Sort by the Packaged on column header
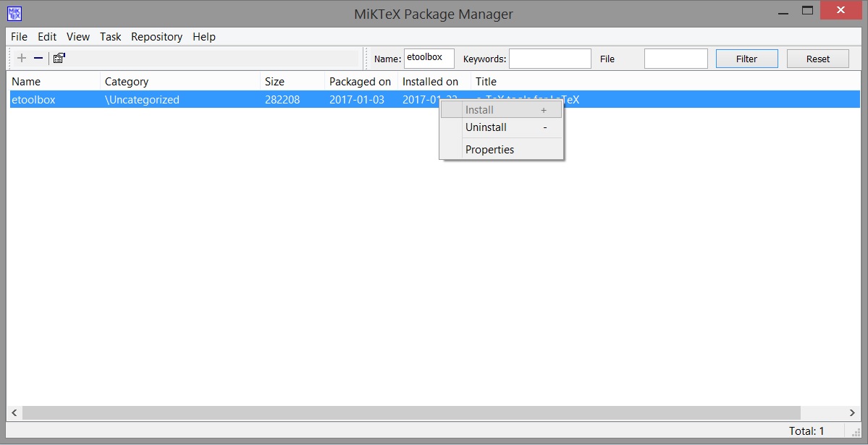This screenshot has width=868, height=445. click(x=361, y=81)
